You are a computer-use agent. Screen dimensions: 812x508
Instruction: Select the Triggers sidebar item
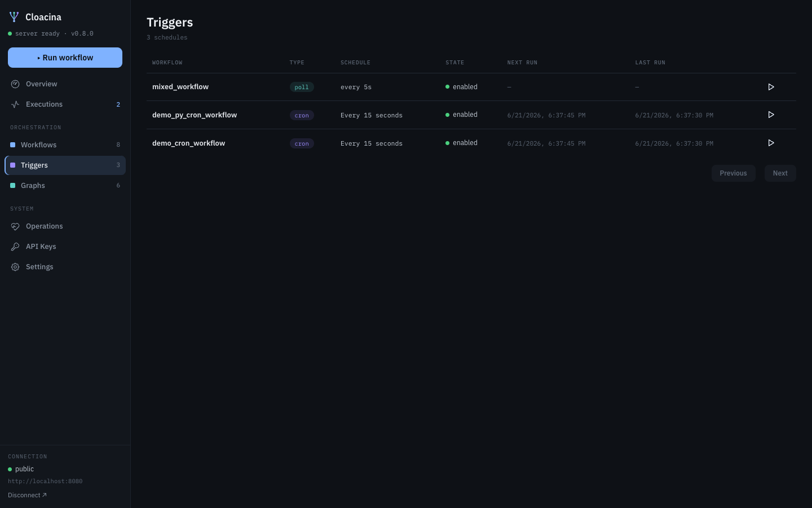[65, 165]
